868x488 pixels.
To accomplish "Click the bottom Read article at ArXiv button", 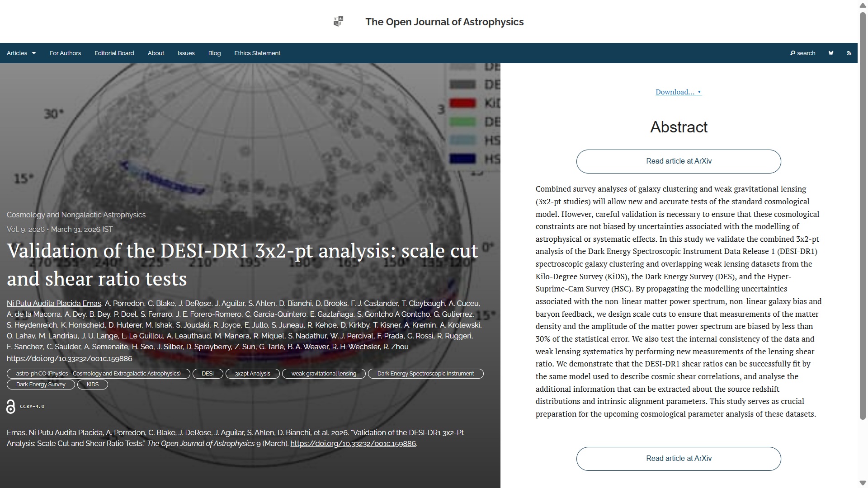I will point(678,459).
